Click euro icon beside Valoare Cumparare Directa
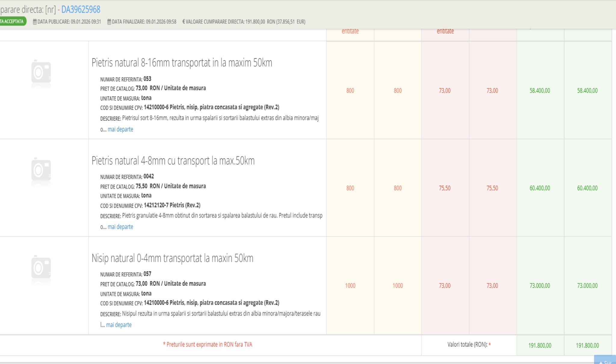The width and height of the screenshot is (616, 364). click(183, 22)
